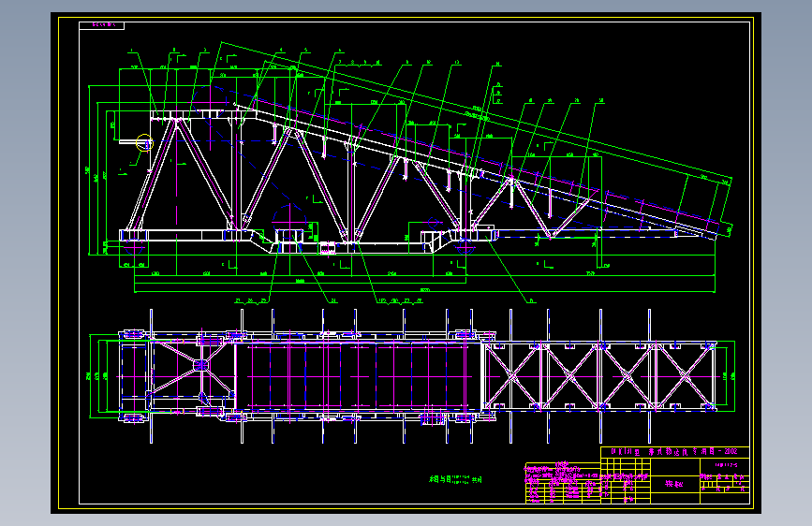
Task: Click the cross-bracing hub in left plan section
Action: [x=201, y=365]
